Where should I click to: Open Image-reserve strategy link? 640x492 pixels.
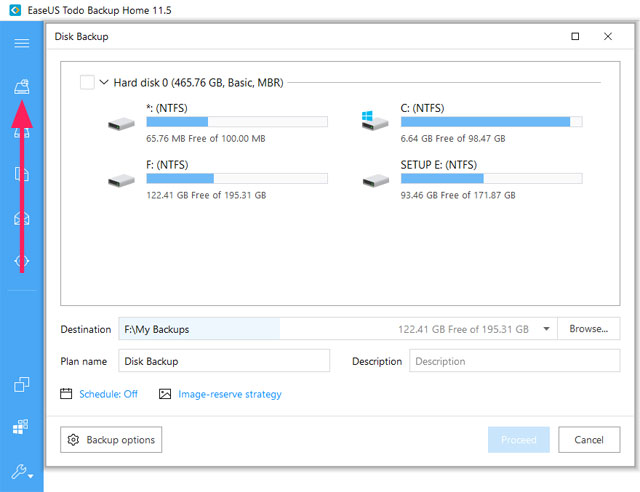(230, 394)
